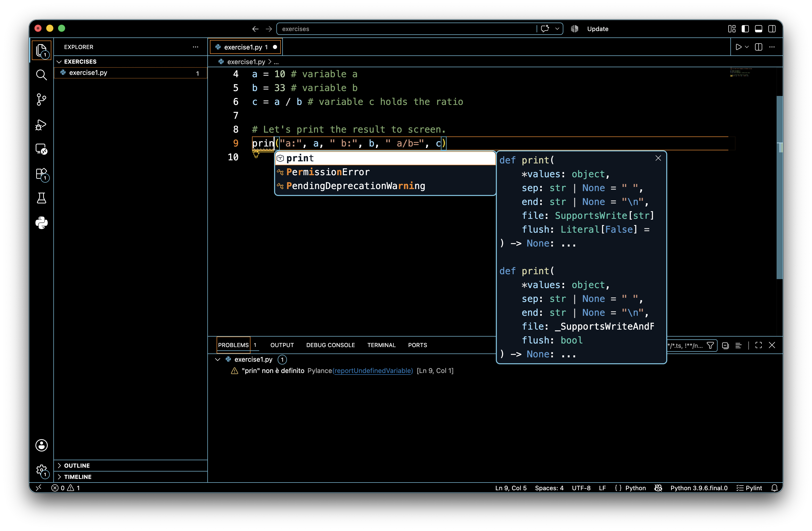Expand the TIMELINE section

pyautogui.click(x=131, y=477)
